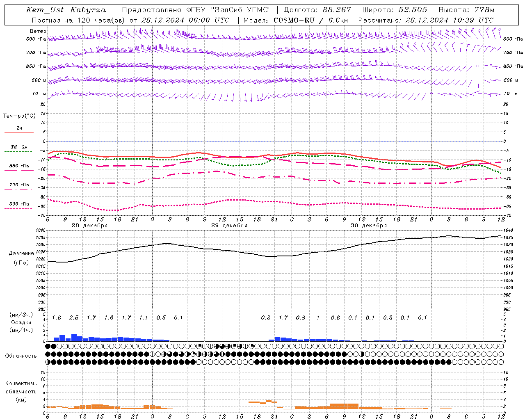Click the Долгота: 88.267 longitude value
The width and height of the screenshot is (525, 420).
point(317,10)
